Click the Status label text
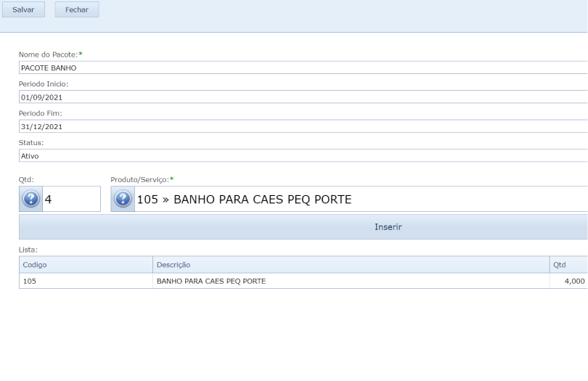The image size is (588, 381). pyautogui.click(x=30, y=142)
